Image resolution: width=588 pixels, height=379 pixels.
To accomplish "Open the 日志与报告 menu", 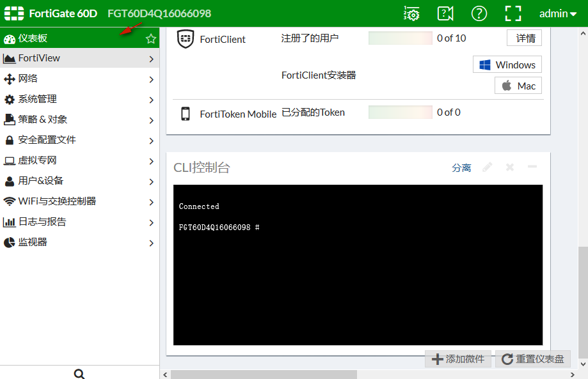I will [79, 222].
